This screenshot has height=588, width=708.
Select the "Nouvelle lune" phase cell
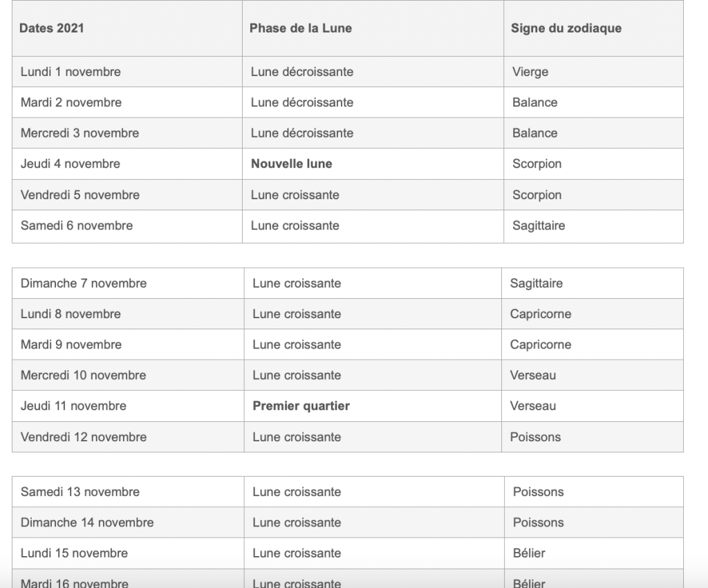(x=291, y=164)
